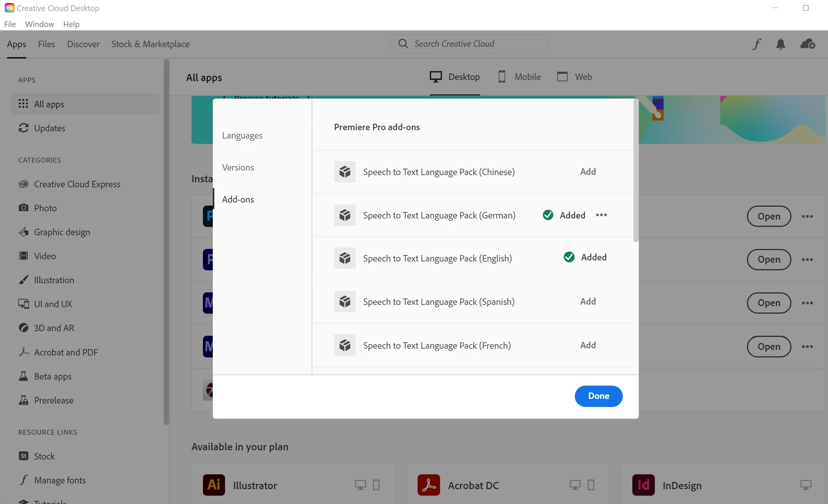Click the Illustrator app icon
The image size is (828, 504).
214,485
